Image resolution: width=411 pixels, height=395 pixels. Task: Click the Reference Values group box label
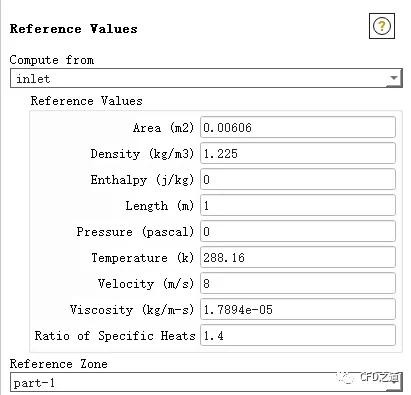[x=87, y=101]
